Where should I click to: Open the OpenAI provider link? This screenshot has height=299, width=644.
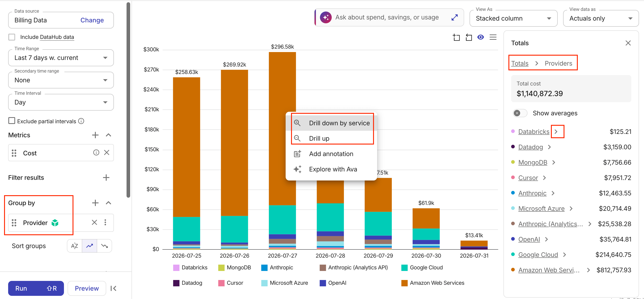click(x=529, y=240)
